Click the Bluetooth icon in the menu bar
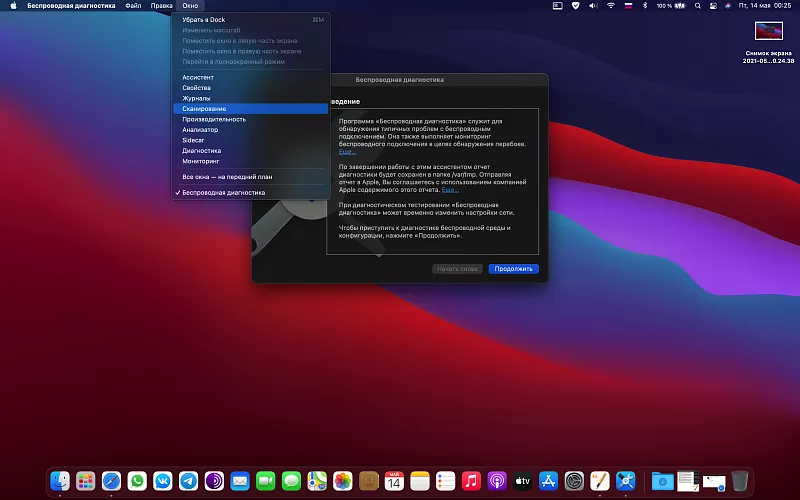Screen dimensions: 800x500 click(644, 6)
